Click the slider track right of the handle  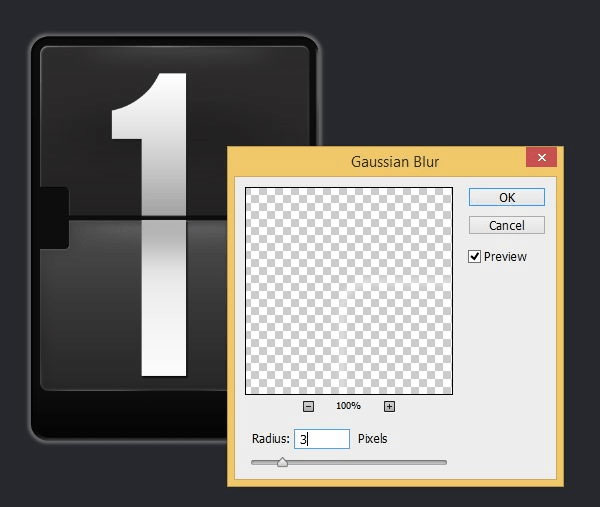click(380, 462)
